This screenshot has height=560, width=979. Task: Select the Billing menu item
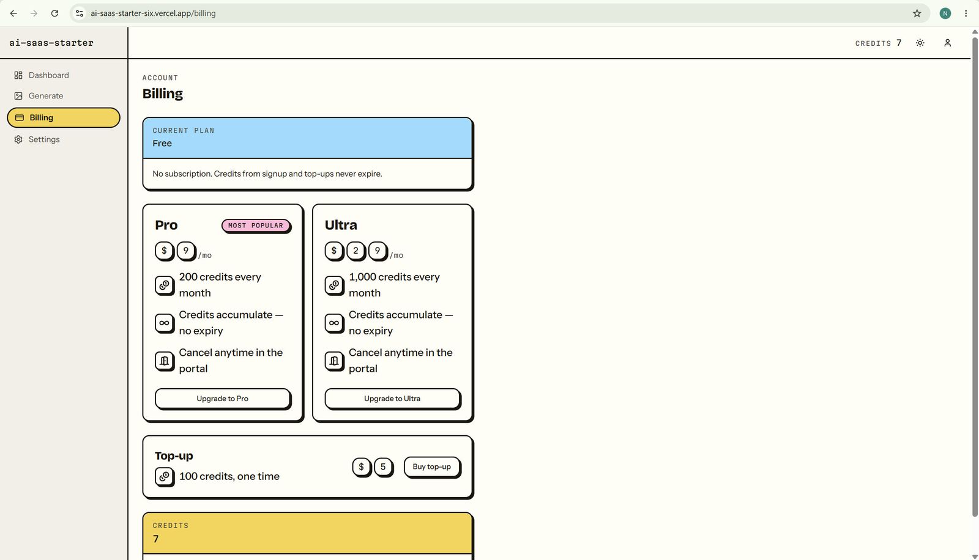(x=64, y=117)
